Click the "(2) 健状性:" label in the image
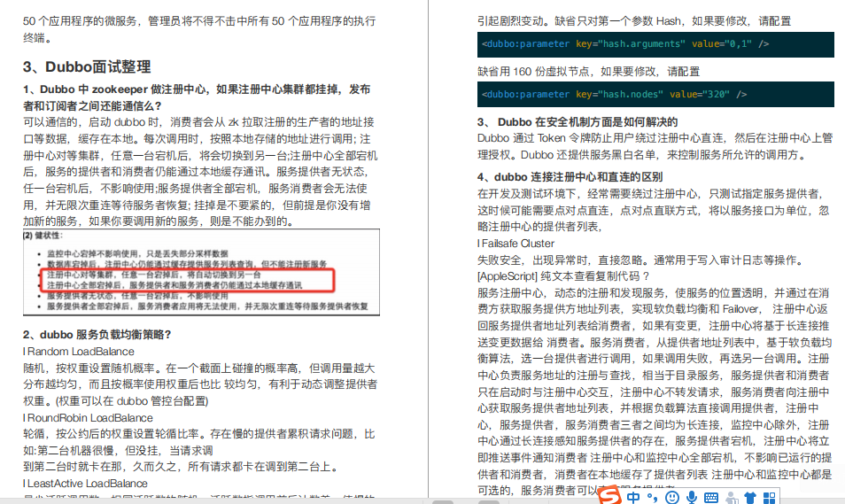The width and height of the screenshot is (845, 504). (x=43, y=236)
